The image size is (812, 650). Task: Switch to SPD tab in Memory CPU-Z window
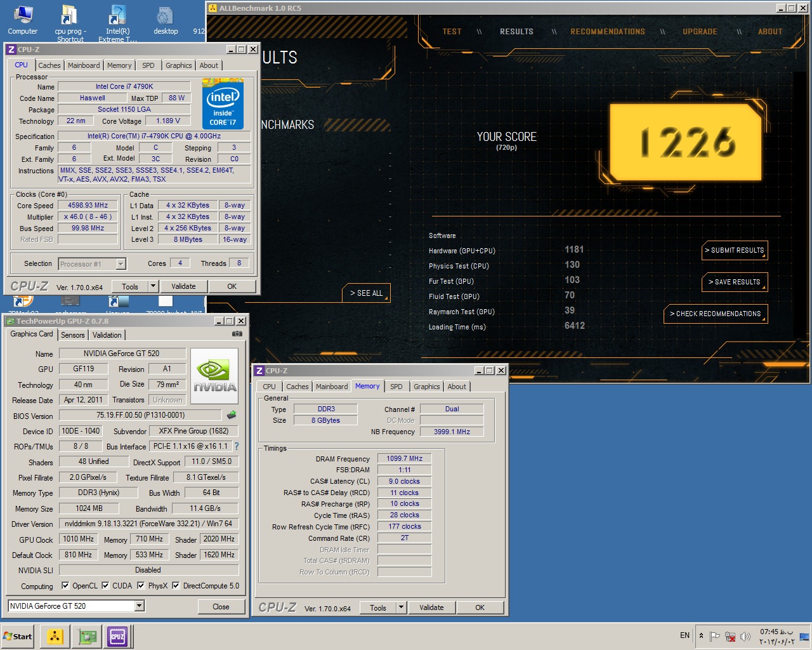click(x=396, y=387)
